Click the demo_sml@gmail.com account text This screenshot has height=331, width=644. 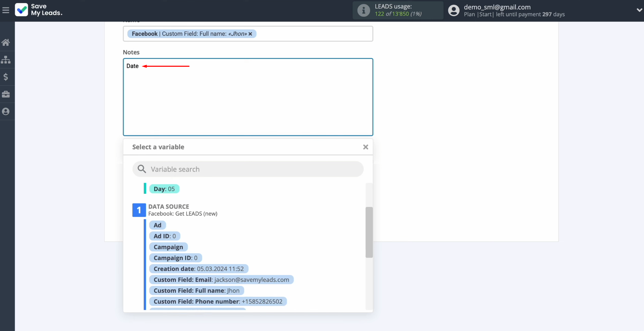click(x=497, y=7)
